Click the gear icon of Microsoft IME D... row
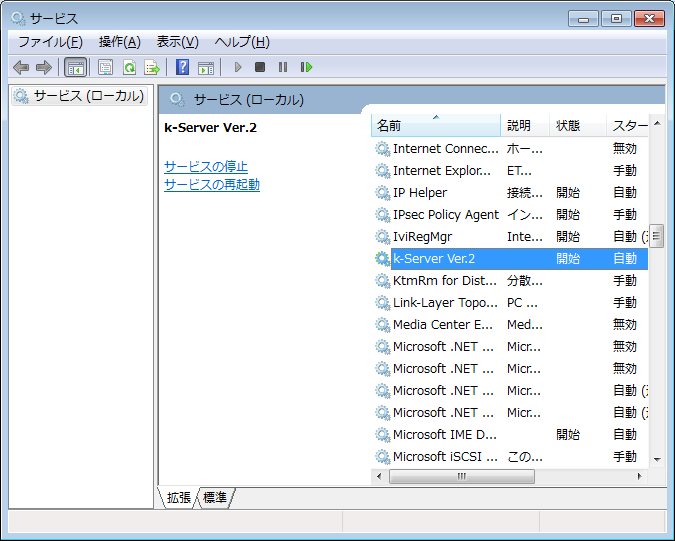Screen dimensions: 675x541 click(382, 435)
